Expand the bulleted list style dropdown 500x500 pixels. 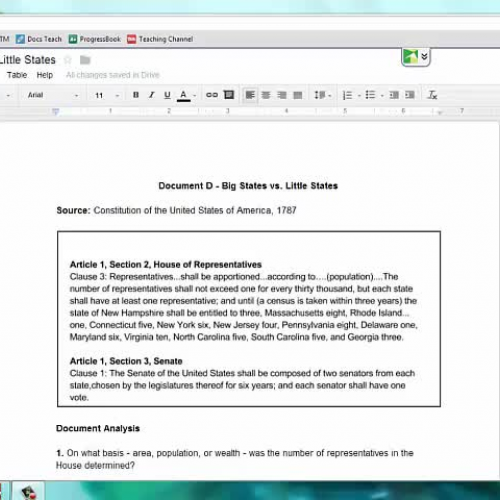tap(382, 96)
